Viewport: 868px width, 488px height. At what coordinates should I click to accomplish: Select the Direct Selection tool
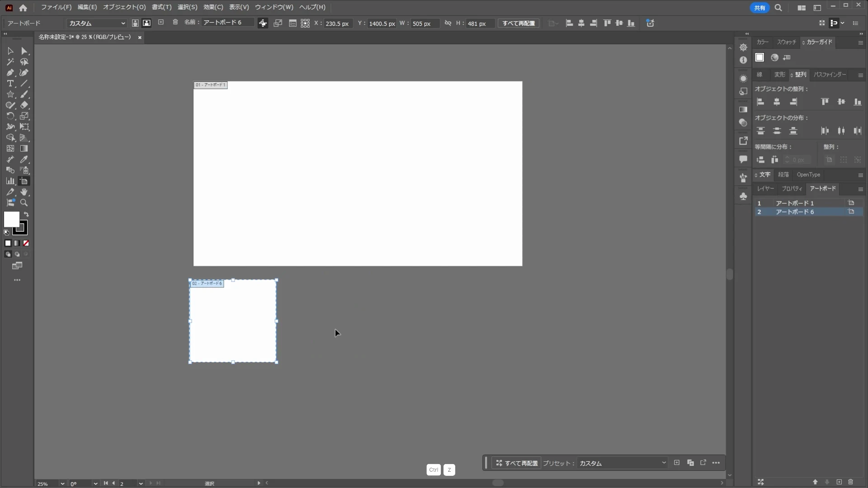pos(24,51)
